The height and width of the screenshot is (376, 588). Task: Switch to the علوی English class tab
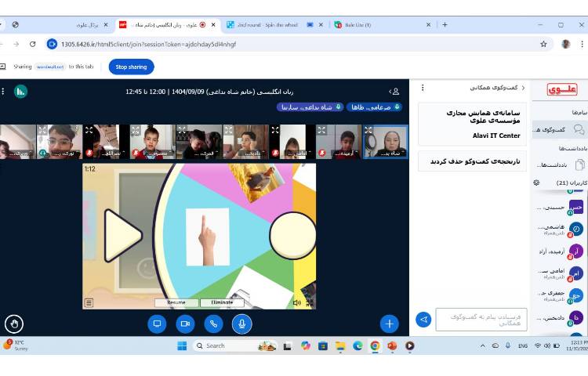(168, 25)
